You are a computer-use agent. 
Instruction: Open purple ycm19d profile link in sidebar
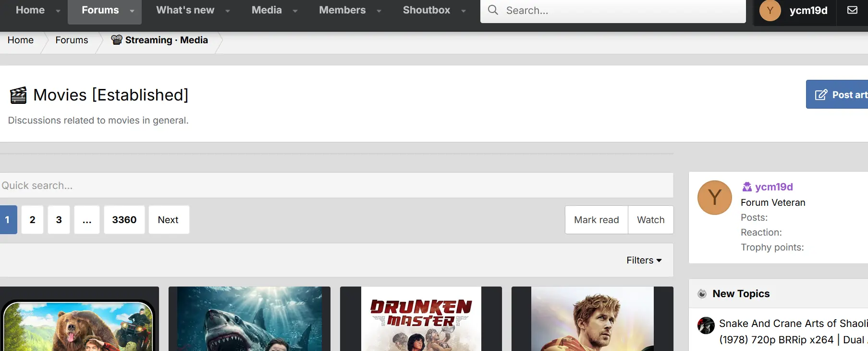[x=774, y=187]
